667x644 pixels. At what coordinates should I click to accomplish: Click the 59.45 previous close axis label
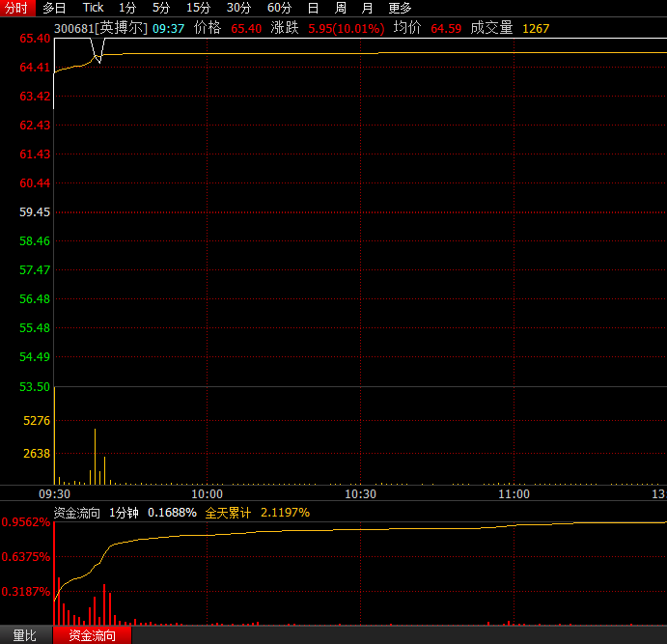point(35,211)
